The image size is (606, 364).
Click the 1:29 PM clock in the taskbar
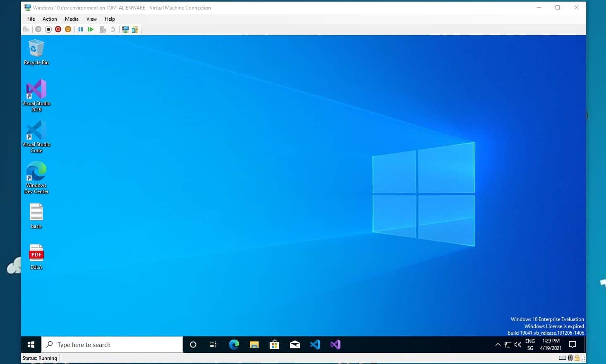pos(551,345)
